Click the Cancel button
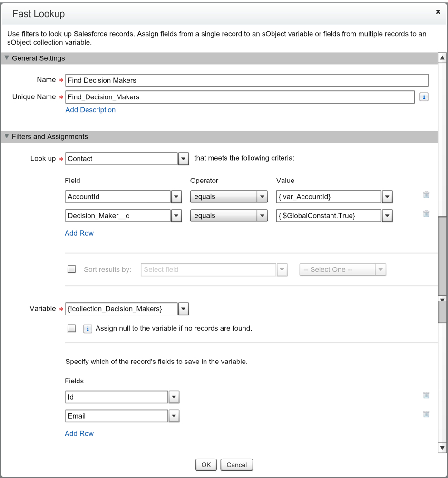448x478 pixels. tap(236, 465)
